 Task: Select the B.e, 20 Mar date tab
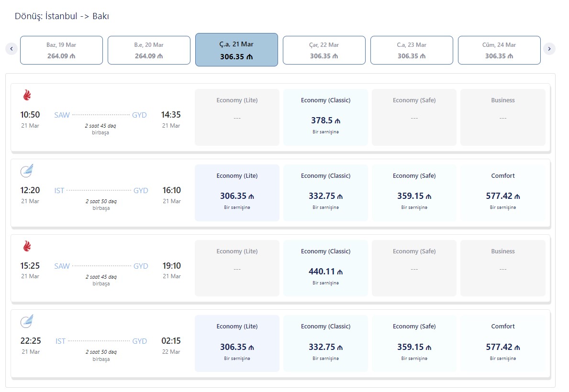click(149, 50)
